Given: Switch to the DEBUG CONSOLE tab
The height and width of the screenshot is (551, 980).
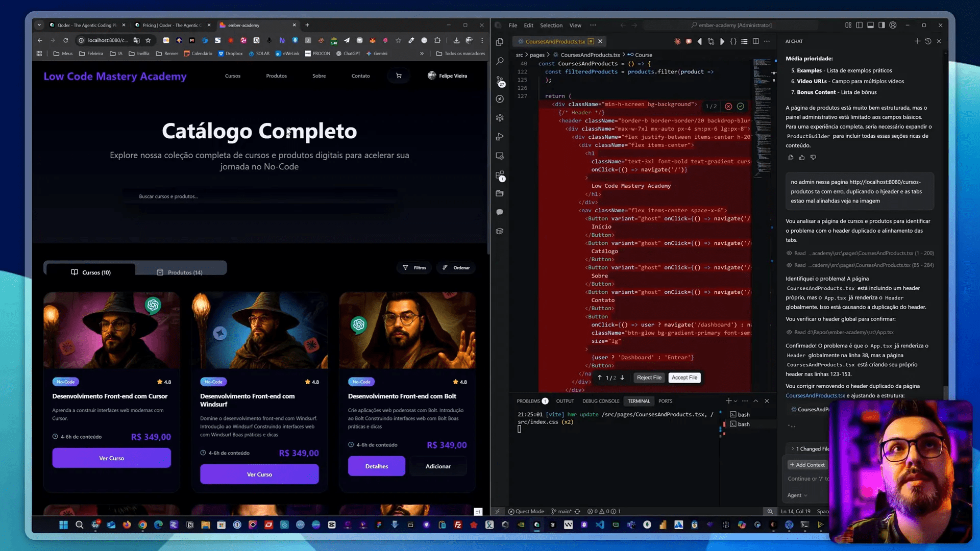Looking at the screenshot, I should (601, 401).
